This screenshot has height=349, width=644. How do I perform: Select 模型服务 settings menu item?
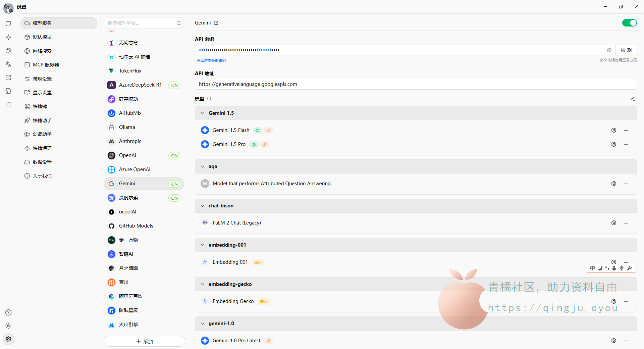pos(59,23)
